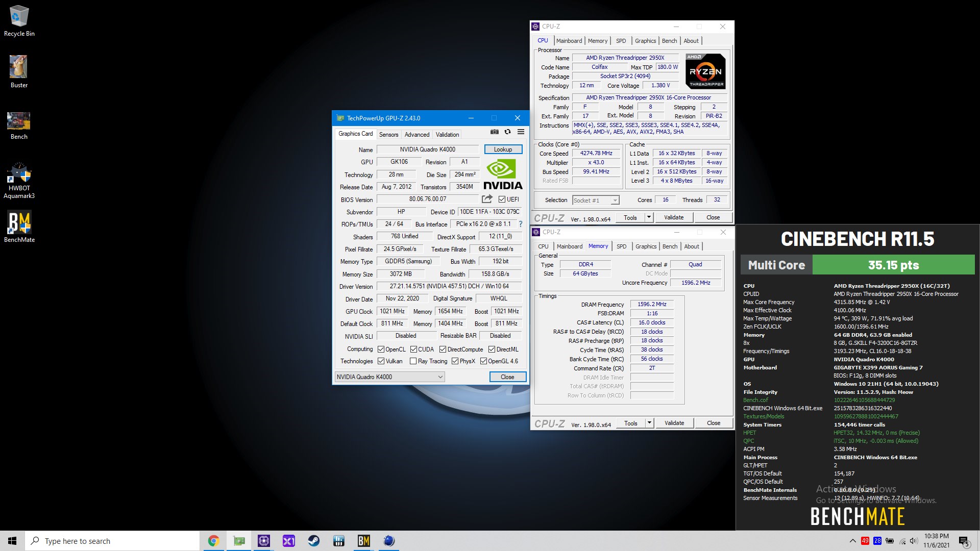Open Graphics tab in lower CPU-Z window

(x=646, y=246)
